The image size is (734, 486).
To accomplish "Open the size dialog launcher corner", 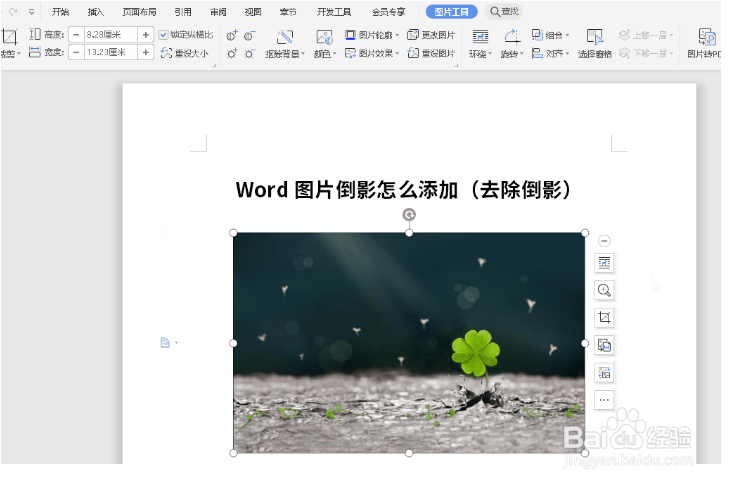I will coord(214,66).
